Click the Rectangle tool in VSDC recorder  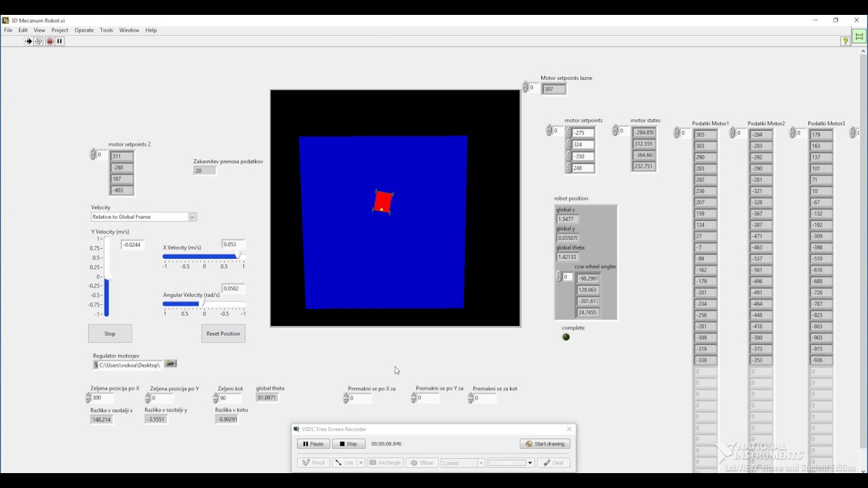point(385,463)
